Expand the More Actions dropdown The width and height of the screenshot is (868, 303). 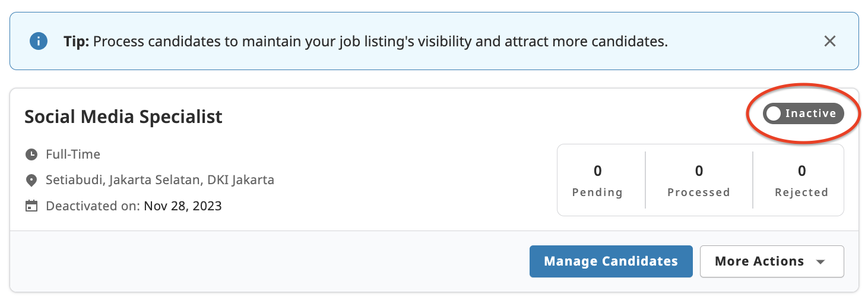771,261
